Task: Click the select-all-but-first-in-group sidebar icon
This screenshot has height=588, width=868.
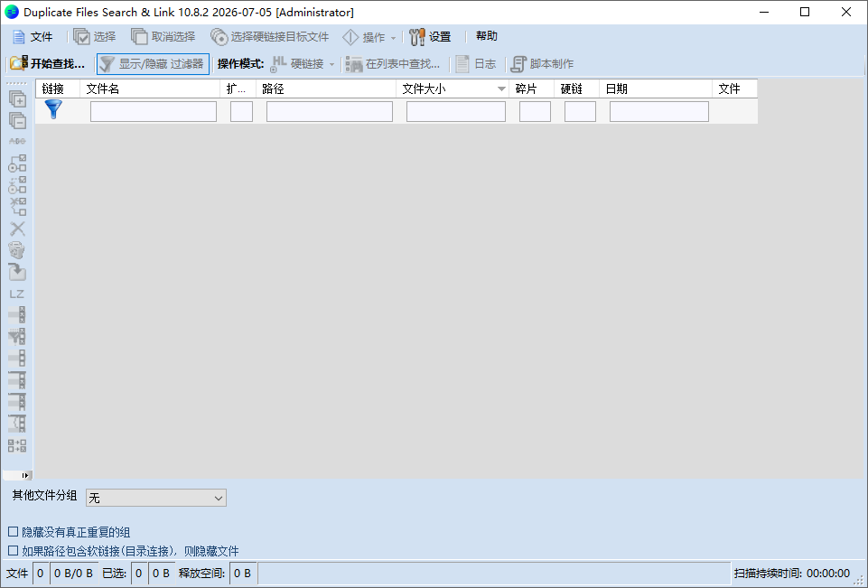Action: (17, 380)
